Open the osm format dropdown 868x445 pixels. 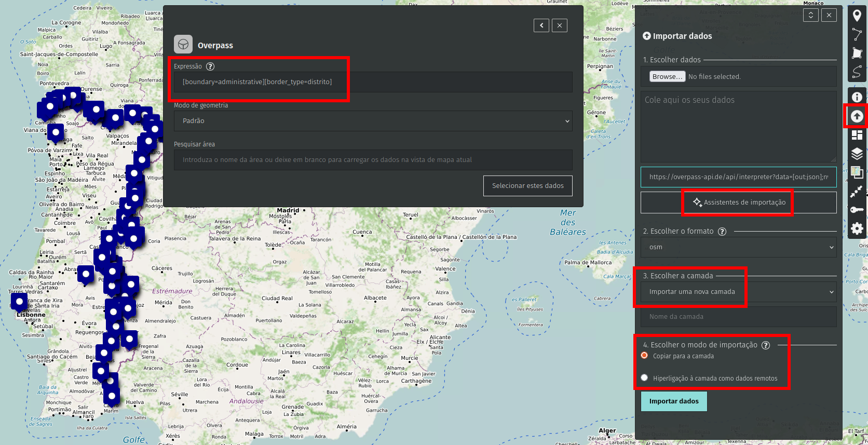[738, 247]
